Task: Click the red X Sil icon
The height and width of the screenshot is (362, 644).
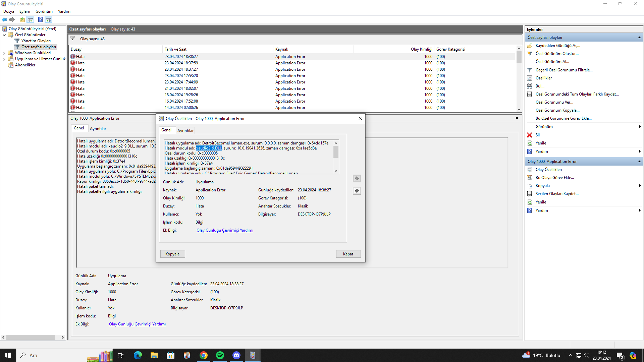Action: pyautogui.click(x=530, y=135)
